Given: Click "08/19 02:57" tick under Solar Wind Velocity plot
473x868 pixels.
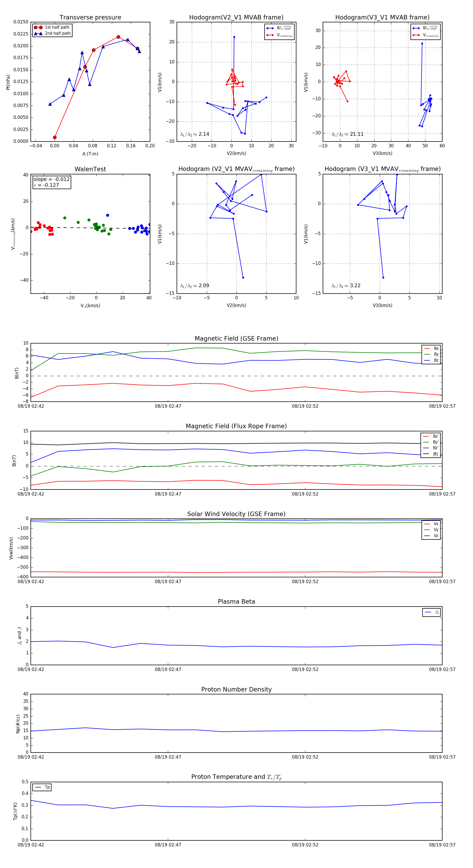Looking at the screenshot, I should pyautogui.click(x=442, y=582).
